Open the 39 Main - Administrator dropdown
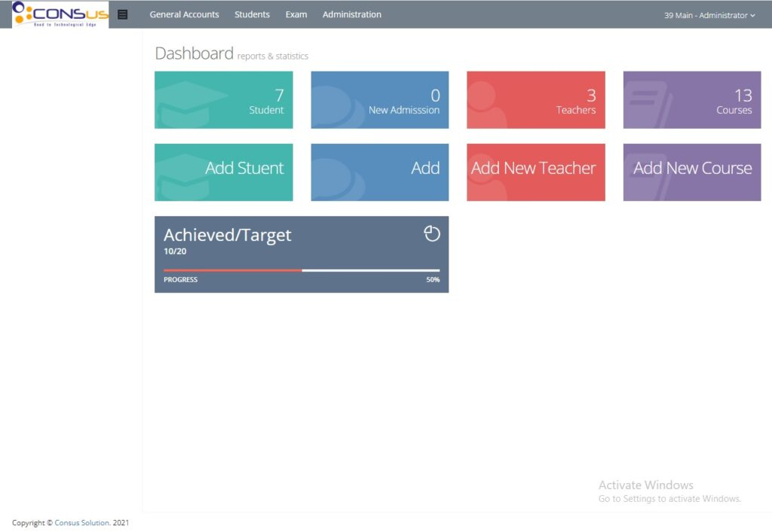The width and height of the screenshot is (772, 532). pos(709,15)
